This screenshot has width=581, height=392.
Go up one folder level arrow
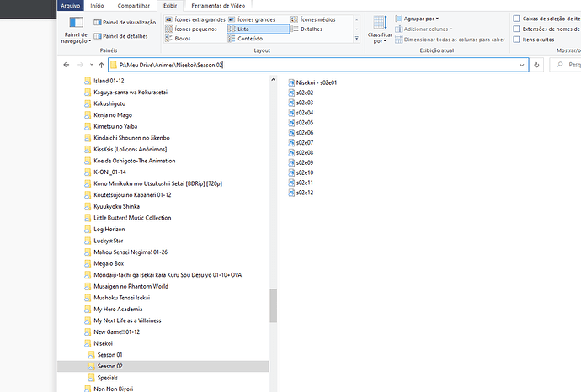[102, 65]
